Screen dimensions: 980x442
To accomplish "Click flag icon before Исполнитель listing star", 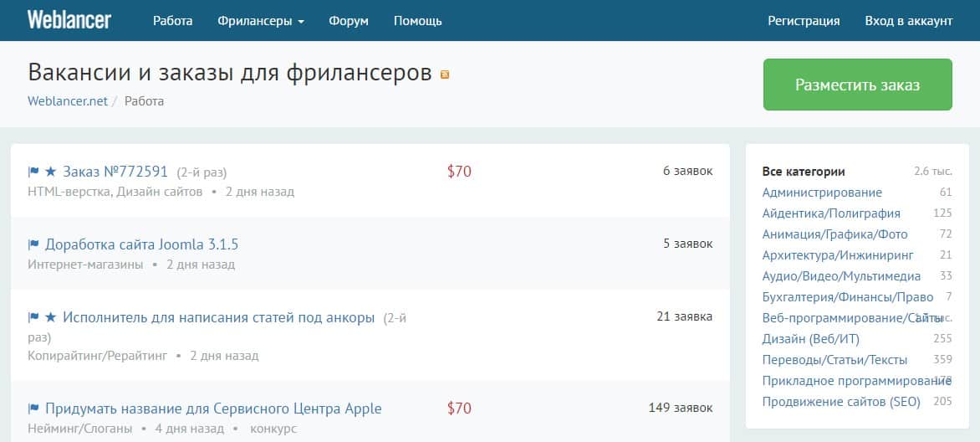I will 33,317.
